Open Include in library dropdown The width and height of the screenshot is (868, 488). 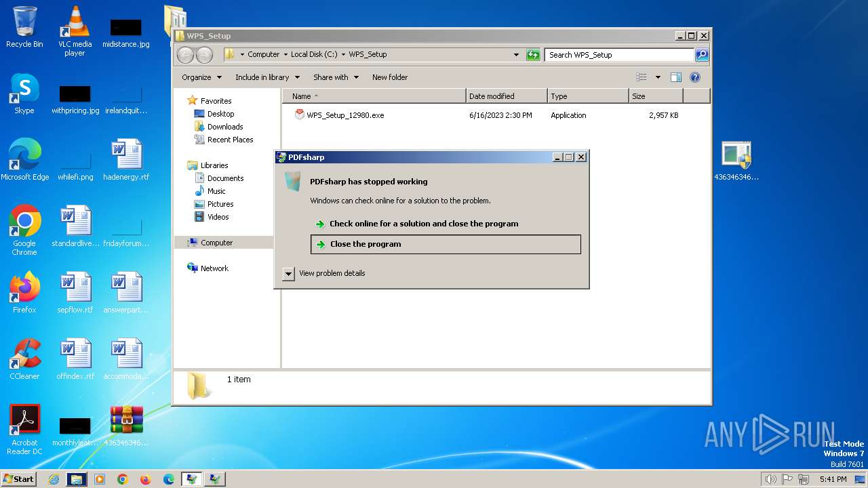[x=267, y=77]
